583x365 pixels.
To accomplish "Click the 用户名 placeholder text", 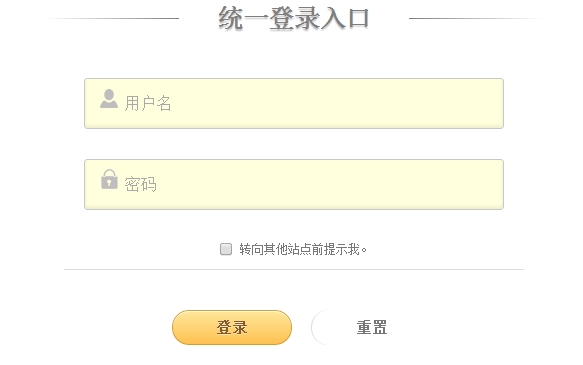I will point(148,103).
